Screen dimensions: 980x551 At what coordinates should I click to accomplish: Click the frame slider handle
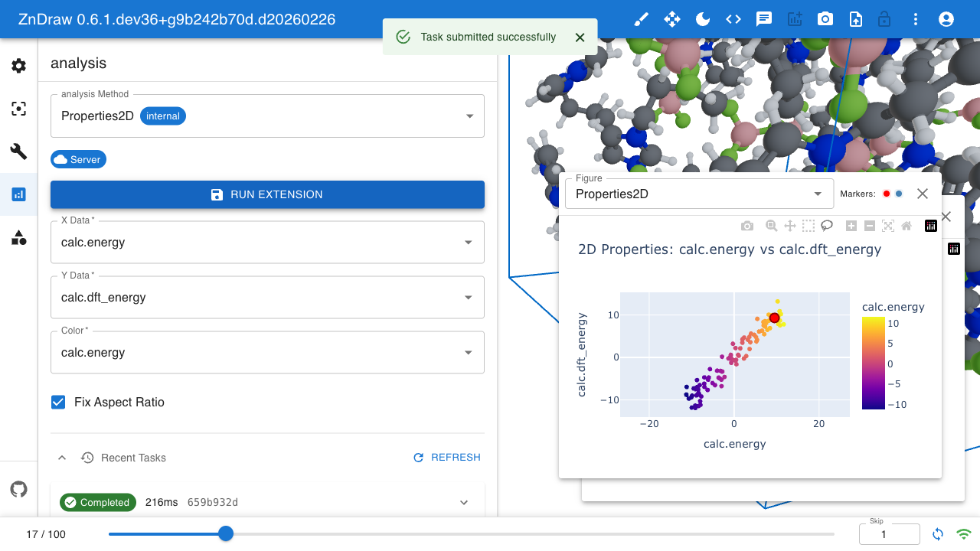pos(226,533)
